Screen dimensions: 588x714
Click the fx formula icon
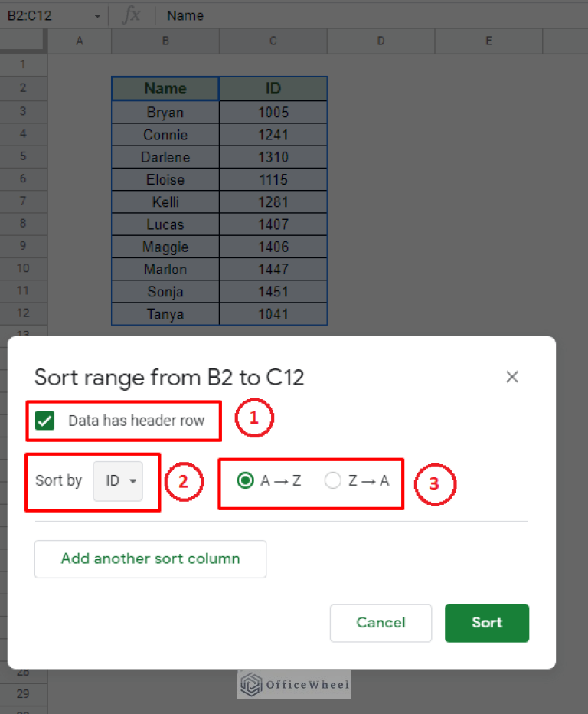(x=132, y=15)
